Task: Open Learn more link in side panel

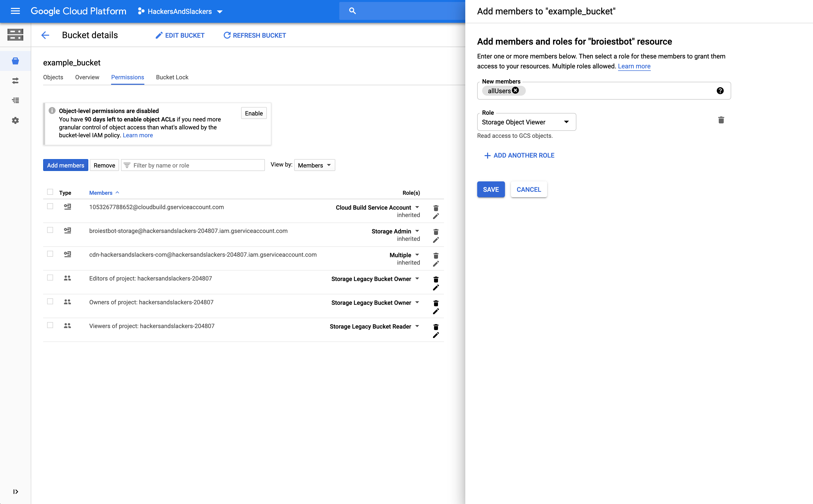Action: [634, 66]
